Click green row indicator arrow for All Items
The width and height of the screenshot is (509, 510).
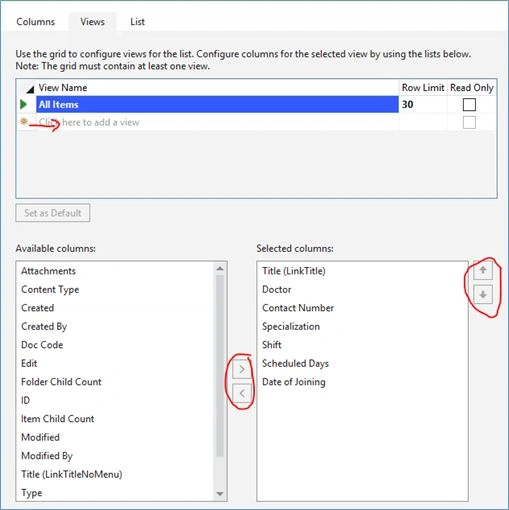pyautogui.click(x=23, y=104)
